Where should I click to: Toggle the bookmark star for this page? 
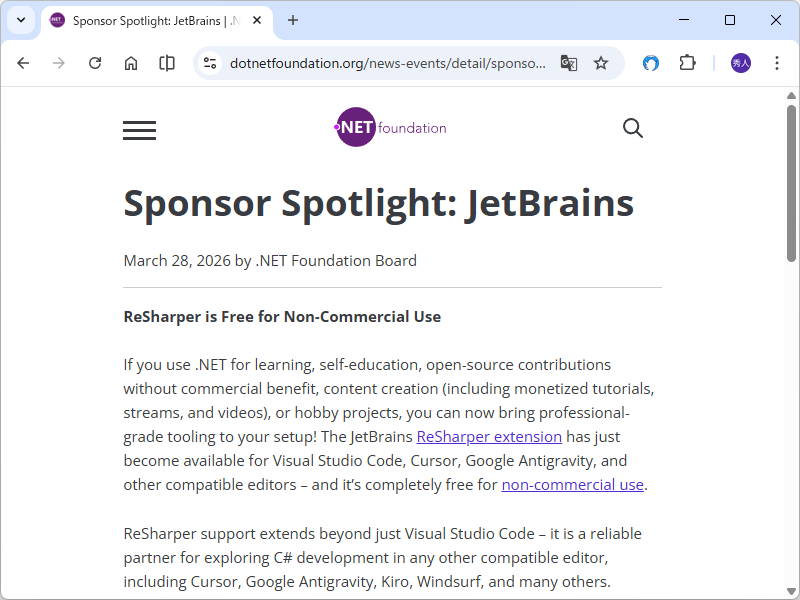click(601, 62)
